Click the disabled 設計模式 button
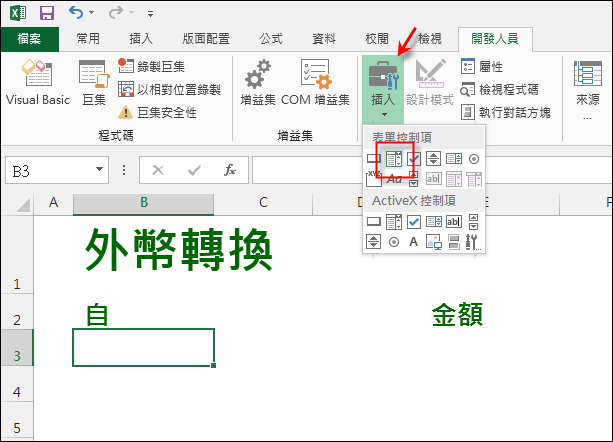Image resolution: width=613 pixels, height=442 pixels. coord(430,83)
